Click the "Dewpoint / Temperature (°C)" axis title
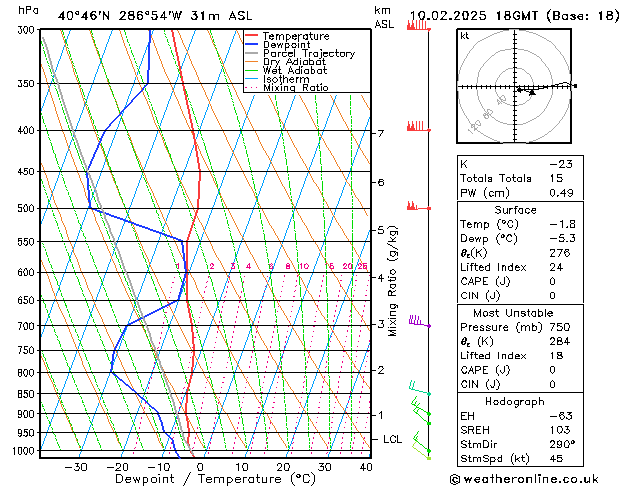The height and width of the screenshot is (486, 629). click(x=215, y=479)
